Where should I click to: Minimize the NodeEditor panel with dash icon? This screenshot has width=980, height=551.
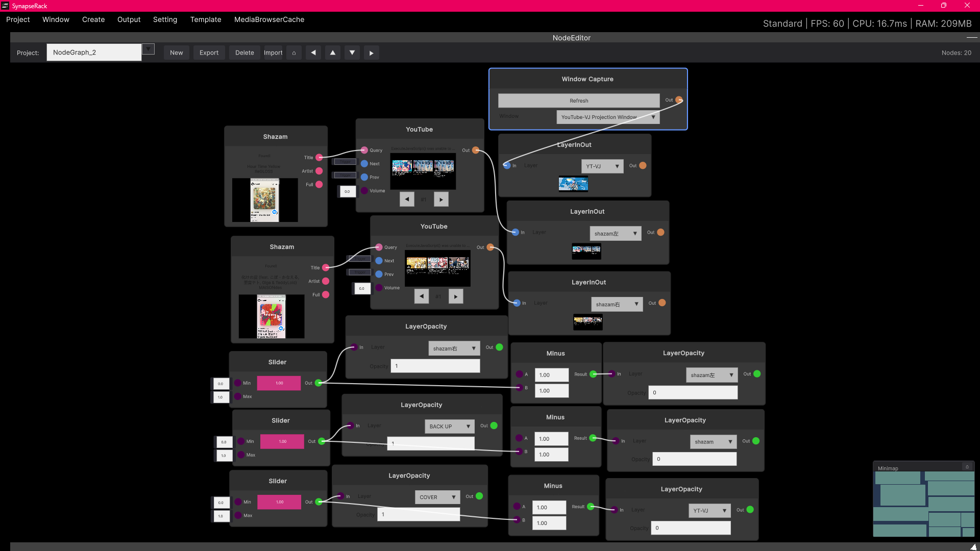point(971,38)
